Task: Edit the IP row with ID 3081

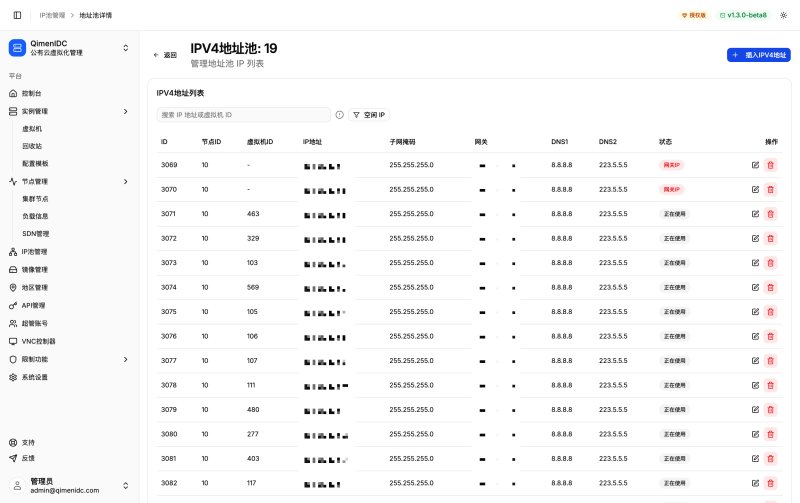Action: (755, 459)
